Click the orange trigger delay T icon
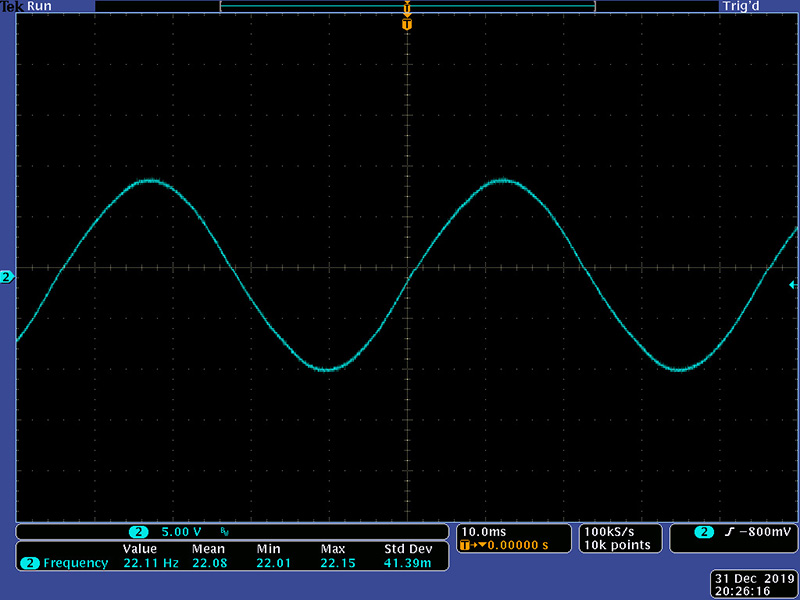This screenshot has height=600, width=800. click(x=465, y=545)
